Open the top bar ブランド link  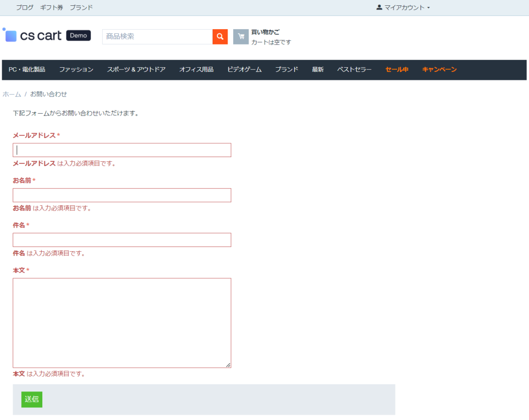[x=81, y=7]
